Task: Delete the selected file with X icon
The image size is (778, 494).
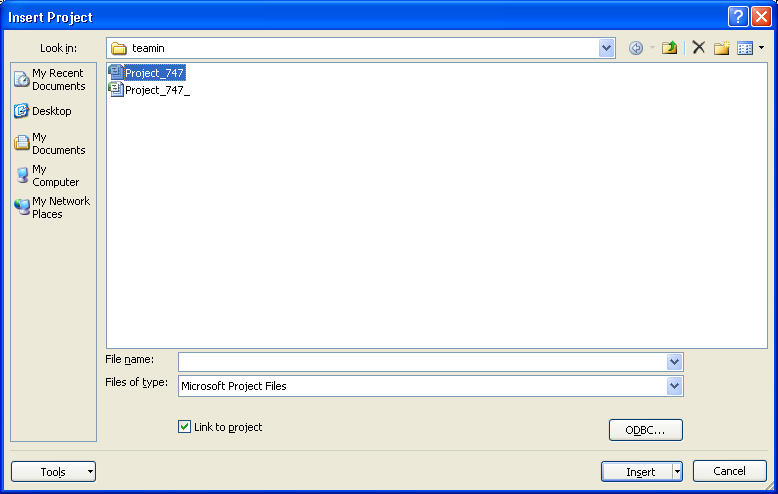Action: tap(699, 48)
